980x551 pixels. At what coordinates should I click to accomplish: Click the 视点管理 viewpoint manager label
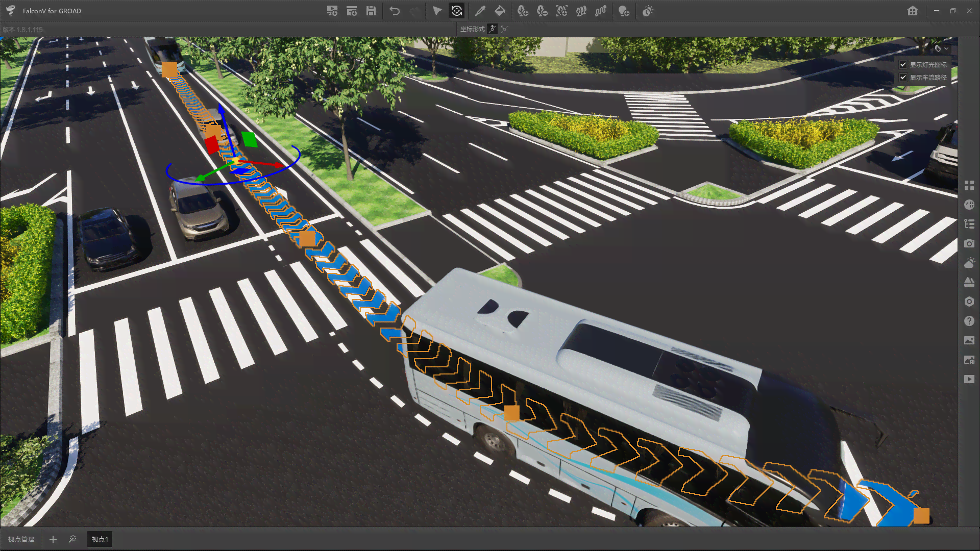click(x=21, y=539)
